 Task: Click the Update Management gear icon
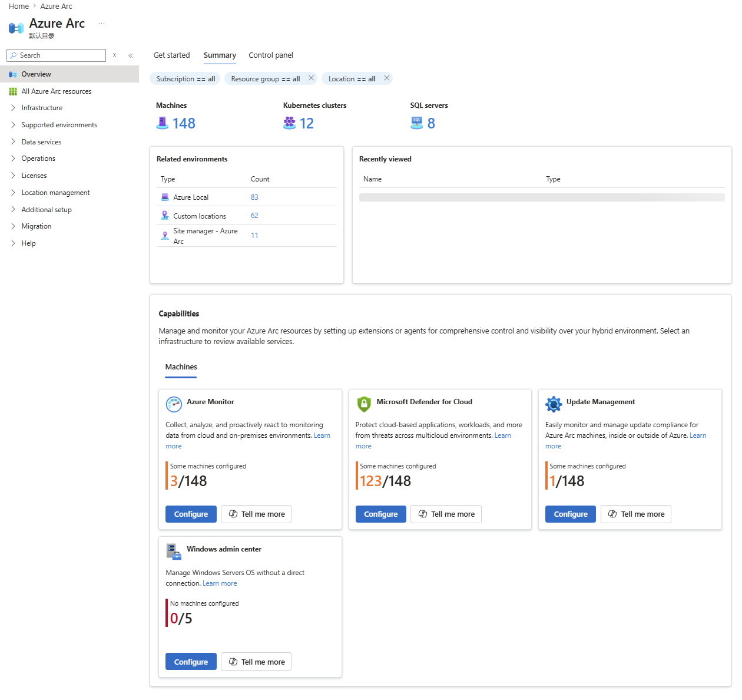coord(554,404)
